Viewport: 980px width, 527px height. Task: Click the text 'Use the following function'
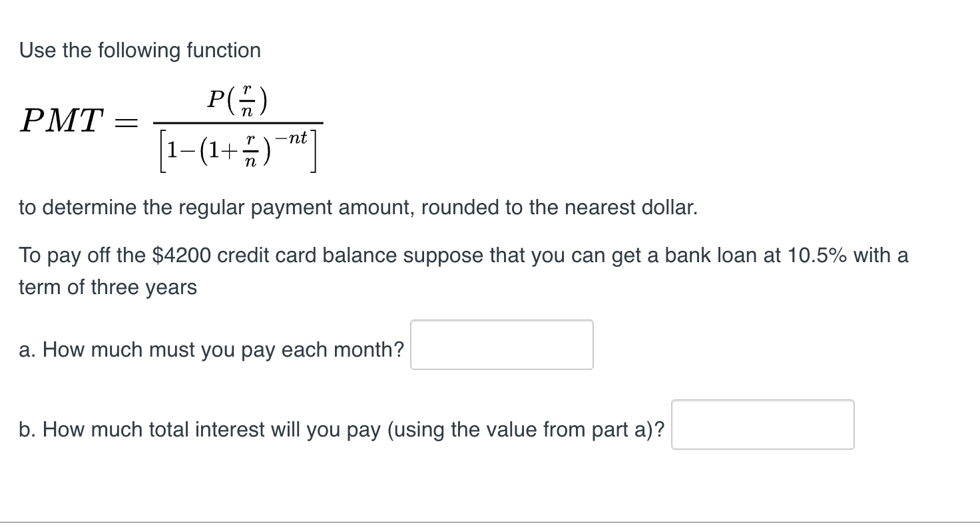(140, 50)
